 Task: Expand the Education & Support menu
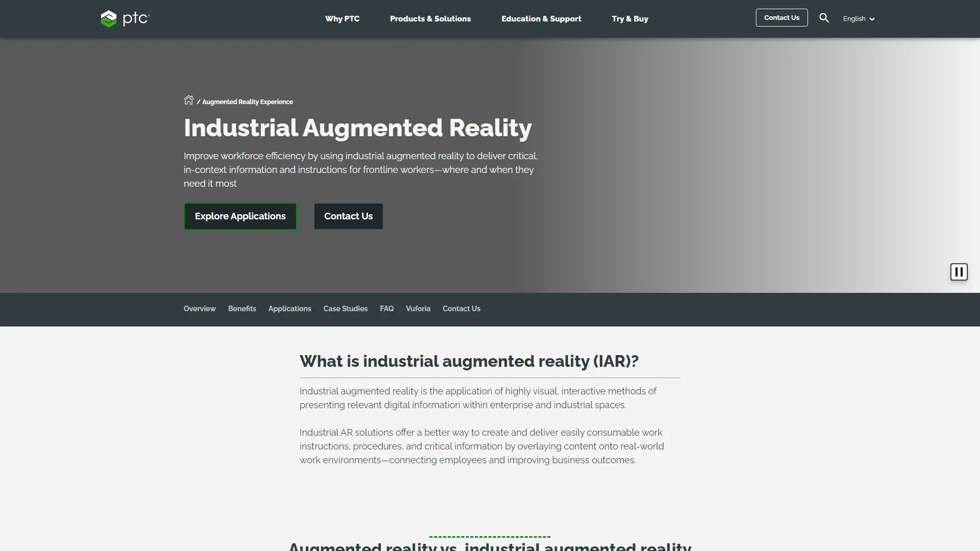(542, 19)
